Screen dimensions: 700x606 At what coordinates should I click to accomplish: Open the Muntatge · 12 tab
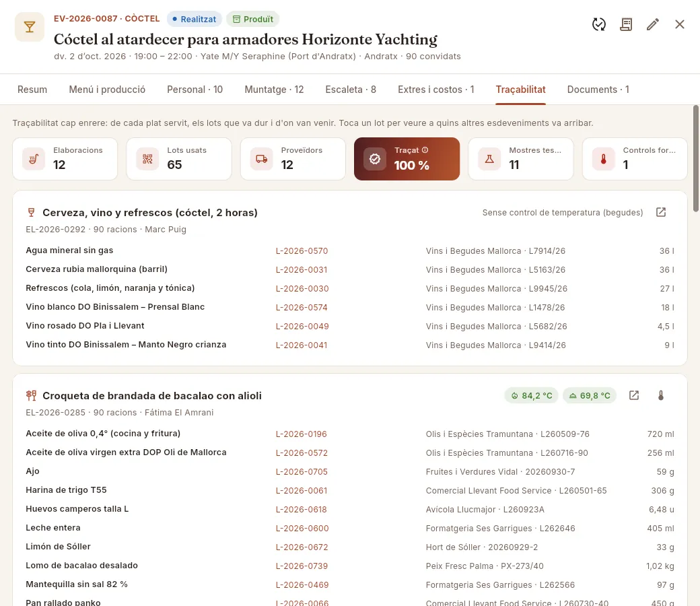click(274, 90)
